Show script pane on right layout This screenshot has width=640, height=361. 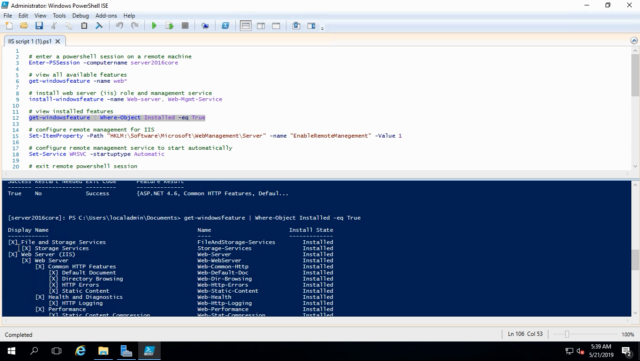point(261,26)
